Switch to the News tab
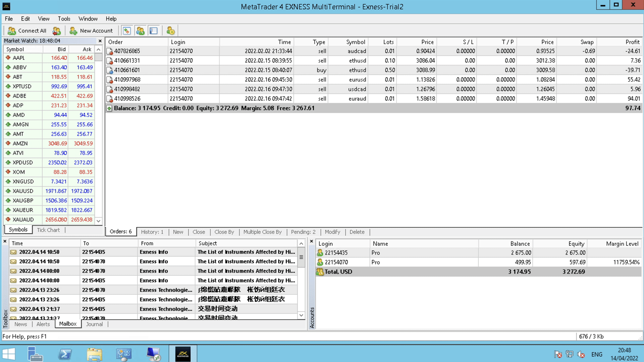 coord(20,324)
